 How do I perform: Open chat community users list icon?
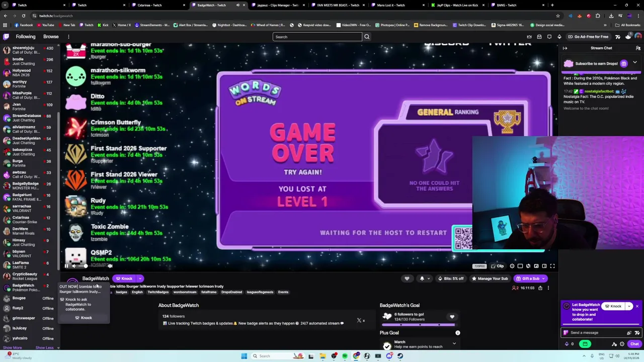click(x=638, y=48)
